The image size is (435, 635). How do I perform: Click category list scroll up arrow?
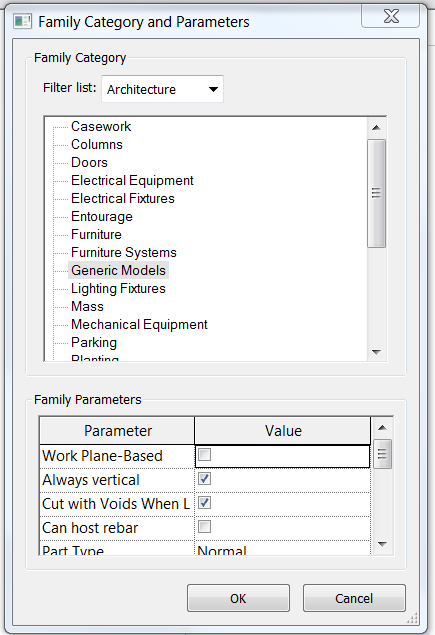tap(376, 128)
